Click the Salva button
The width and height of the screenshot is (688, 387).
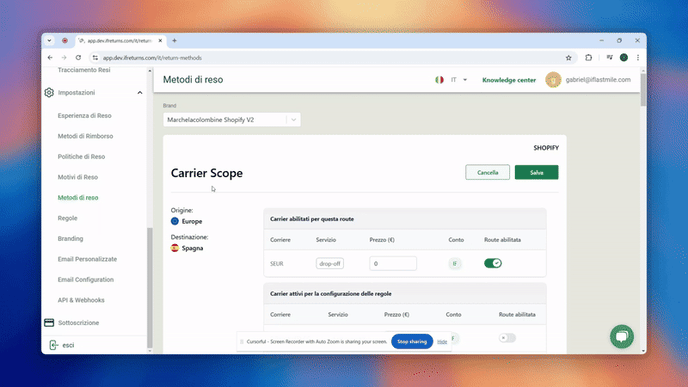pos(536,172)
